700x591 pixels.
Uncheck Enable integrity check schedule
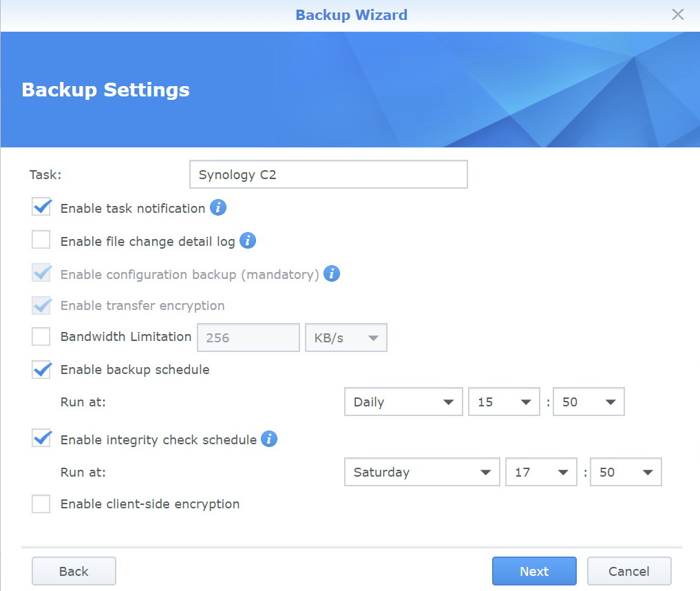pos(41,439)
